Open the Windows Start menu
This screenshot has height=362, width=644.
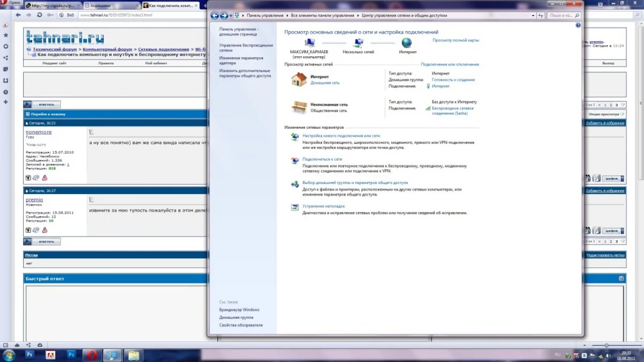click(9, 355)
